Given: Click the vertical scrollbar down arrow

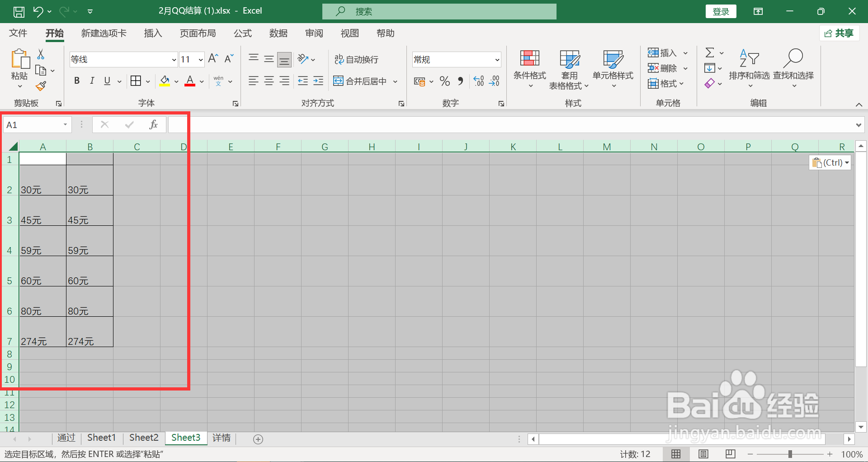Looking at the screenshot, I should tap(861, 426).
